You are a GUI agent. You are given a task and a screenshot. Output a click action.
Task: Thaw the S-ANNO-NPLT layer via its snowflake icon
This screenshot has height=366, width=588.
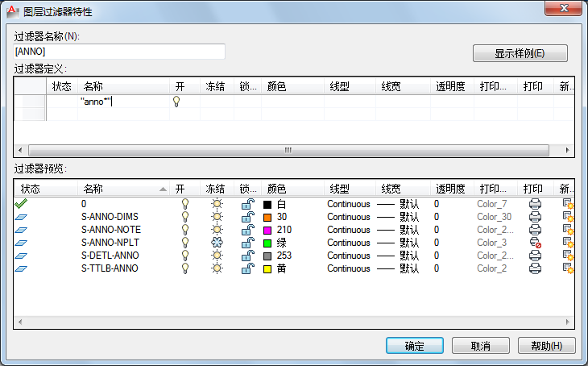[x=216, y=243]
